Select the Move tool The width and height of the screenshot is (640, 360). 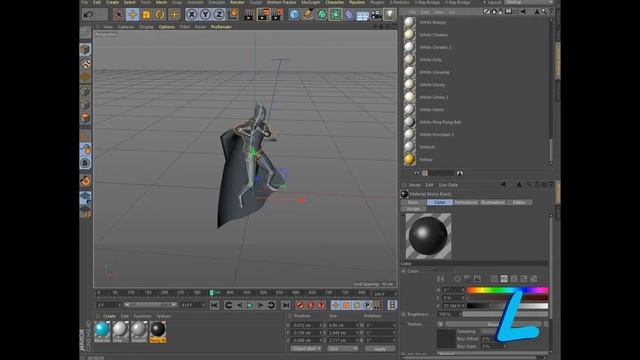[x=132, y=15]
